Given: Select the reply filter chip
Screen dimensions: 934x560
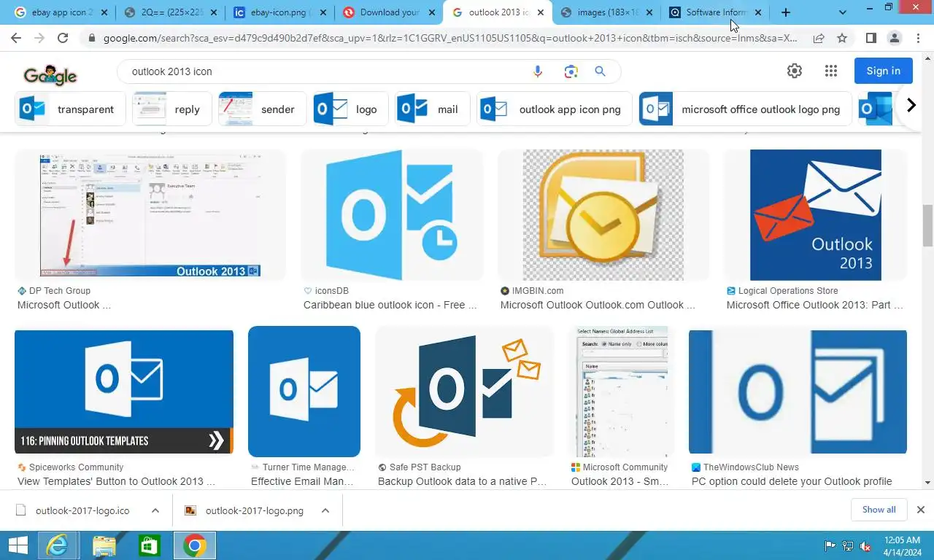Looking at the screenshot, I should pyautogui.click(x=172, y=109).
